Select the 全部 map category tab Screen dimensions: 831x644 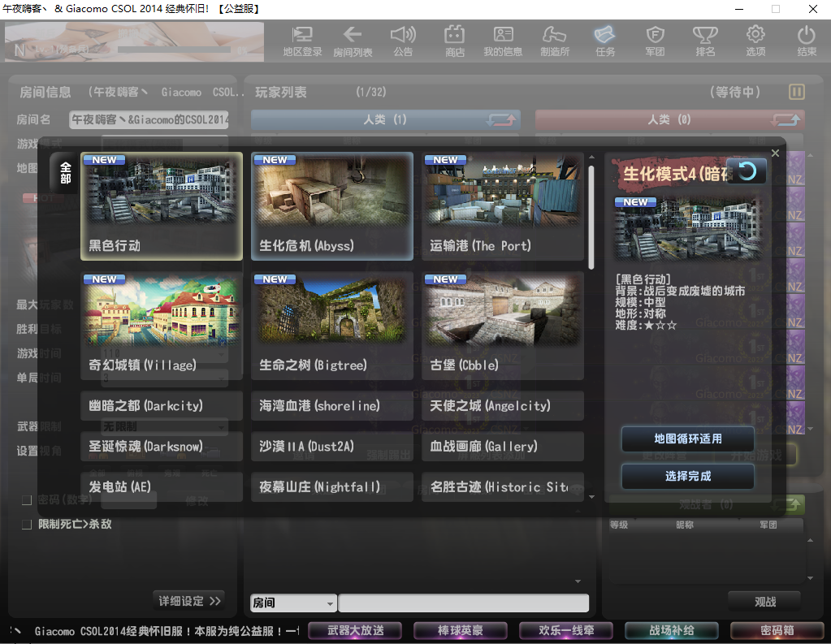coord(66,172)
